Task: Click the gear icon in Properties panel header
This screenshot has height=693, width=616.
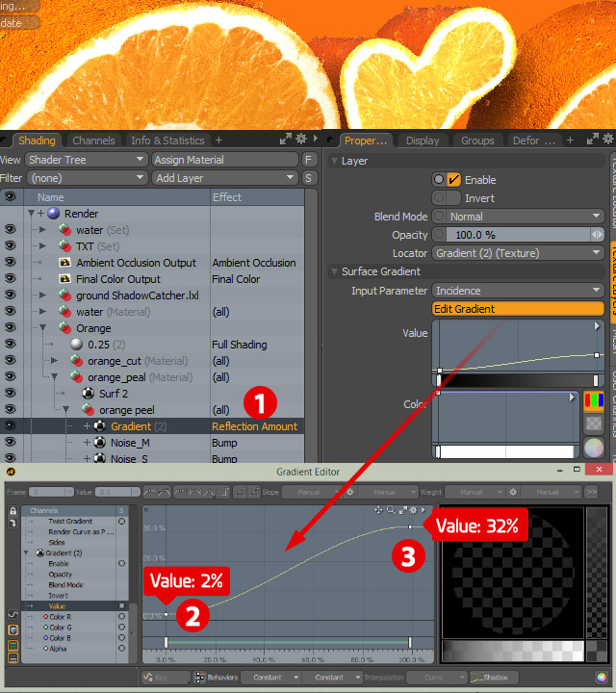Action: click(608, 140)
